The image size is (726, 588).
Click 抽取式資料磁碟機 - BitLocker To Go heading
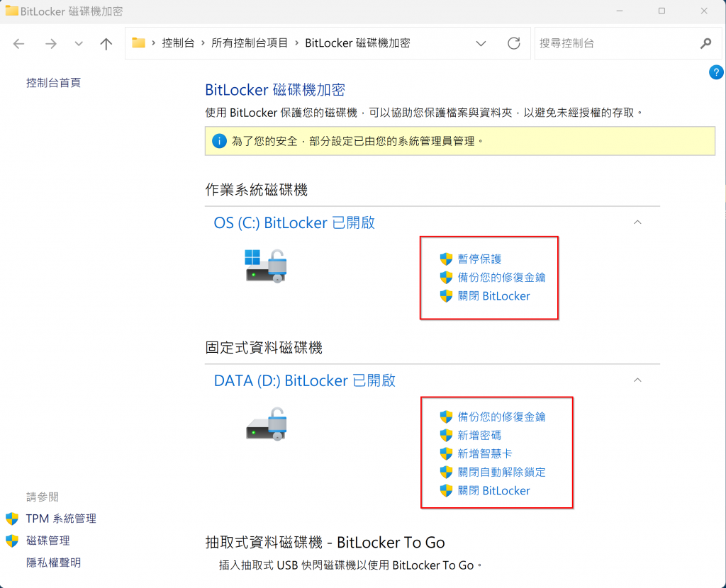click(x=325, y=543)
